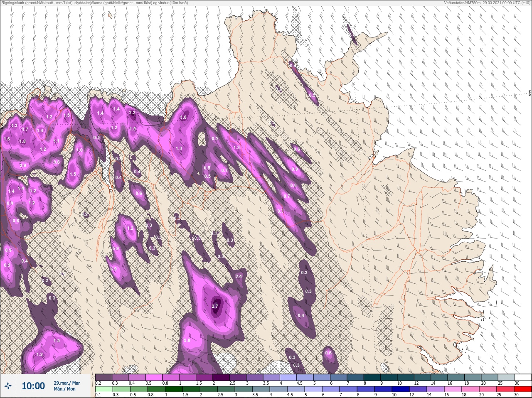Pick the bright red 30 swatch in lower legend
This screenshot has width=532, height=398.
click(523, 389)
